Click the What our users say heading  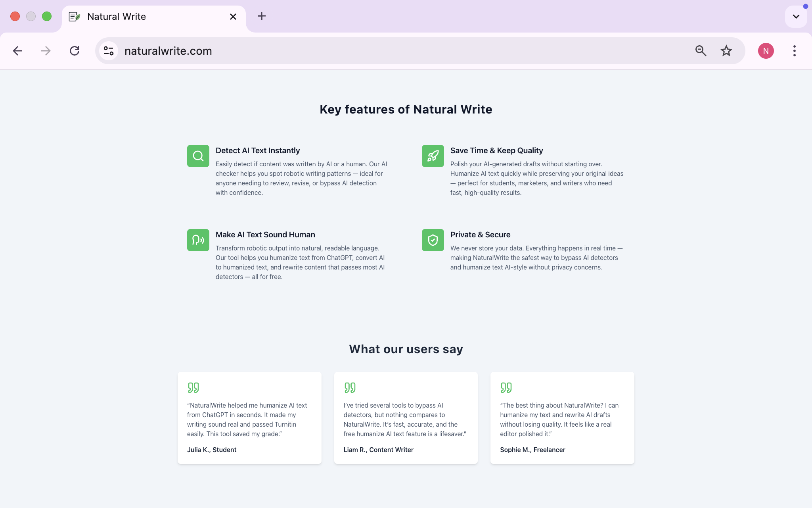click(x=406, y=349)
